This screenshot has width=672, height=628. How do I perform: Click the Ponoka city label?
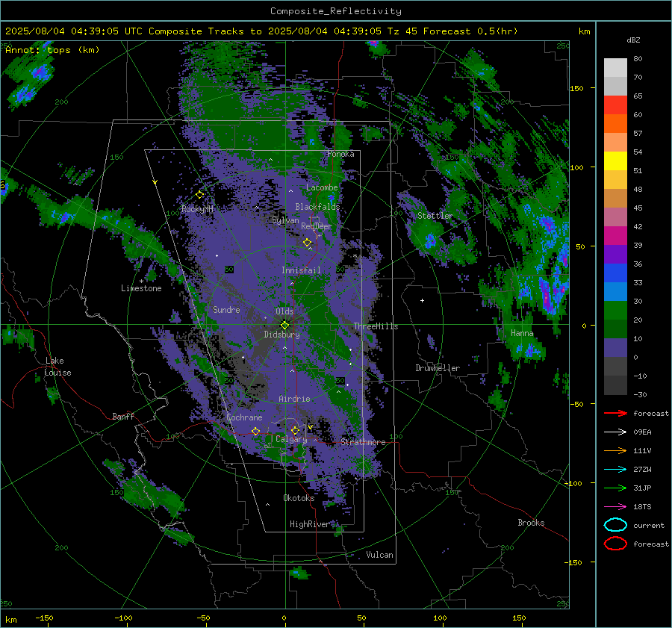tap(340, 154)
